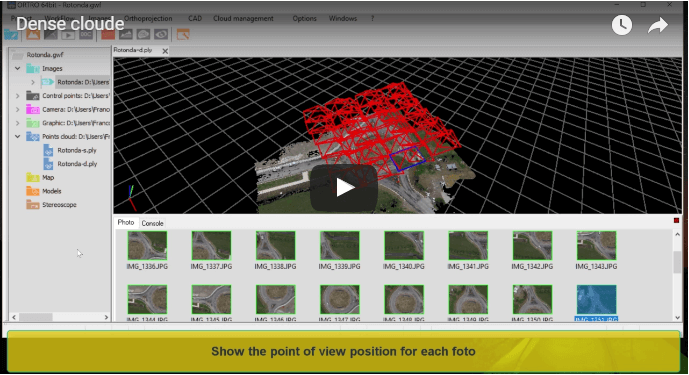Viewport: 689px width, 375px height.
Task: Click the Share arrow icon
Action: point(658,25)
